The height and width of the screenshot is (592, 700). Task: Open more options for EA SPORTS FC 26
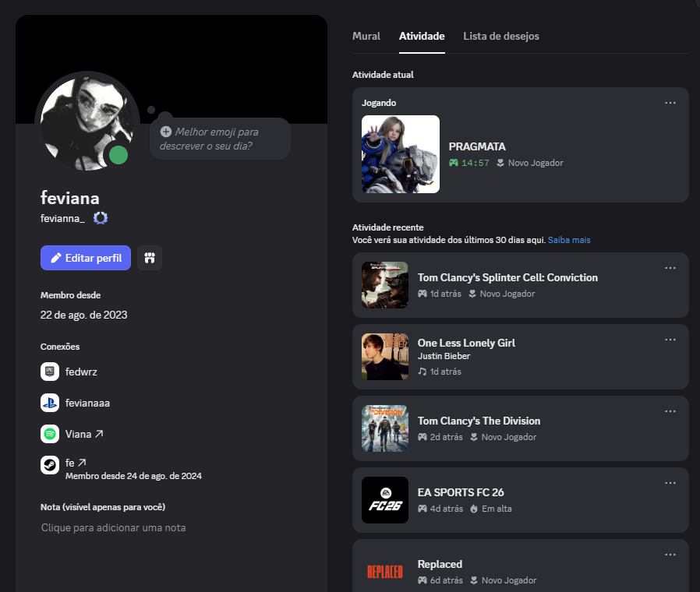[x=670, y=483]
